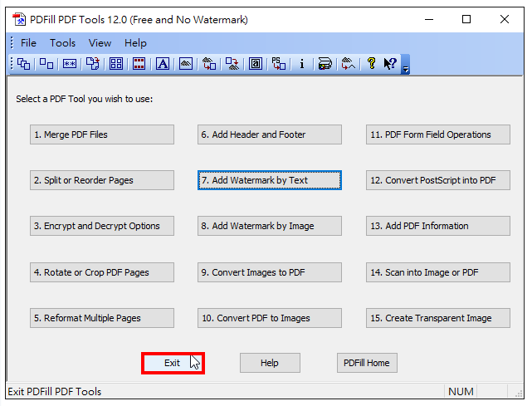532x406 pixels.
Task: Click the PostScript 'PS' toolbar icon
Action: (x=279, y=63)
